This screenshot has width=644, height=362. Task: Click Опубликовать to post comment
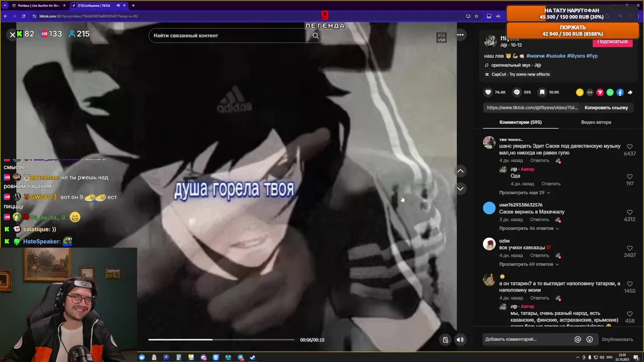617,339
